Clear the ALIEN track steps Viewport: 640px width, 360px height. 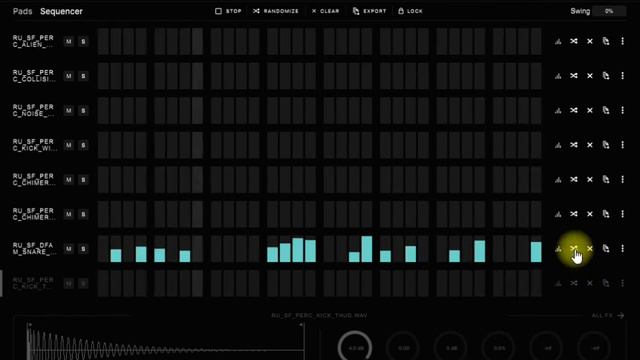tap(590, 41)
